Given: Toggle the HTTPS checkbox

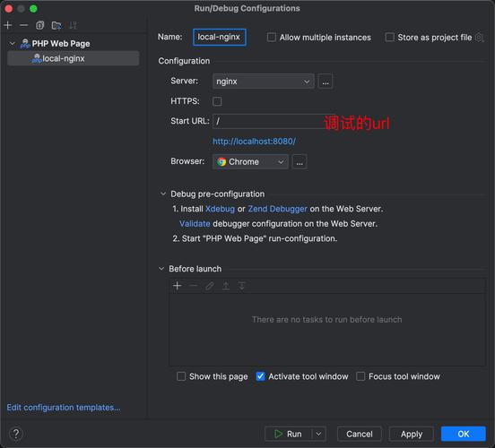Looking at the screenshot, I should 217,101.
